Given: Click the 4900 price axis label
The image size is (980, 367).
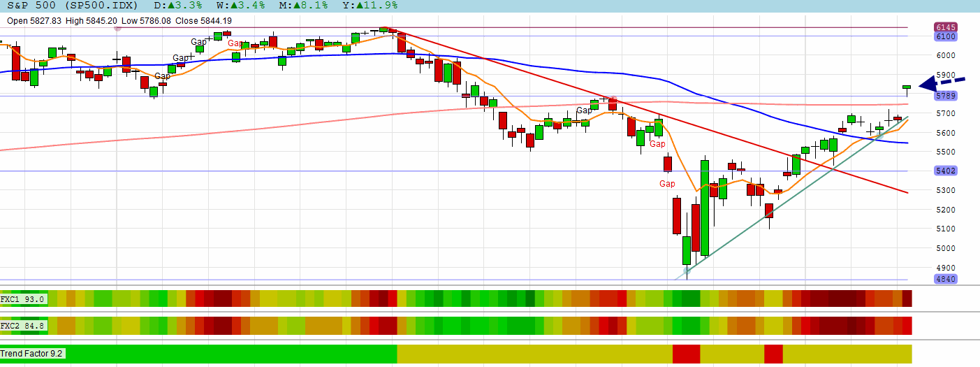Looking at the screenshot, I should pyautogui.click(x=945, y=268).
